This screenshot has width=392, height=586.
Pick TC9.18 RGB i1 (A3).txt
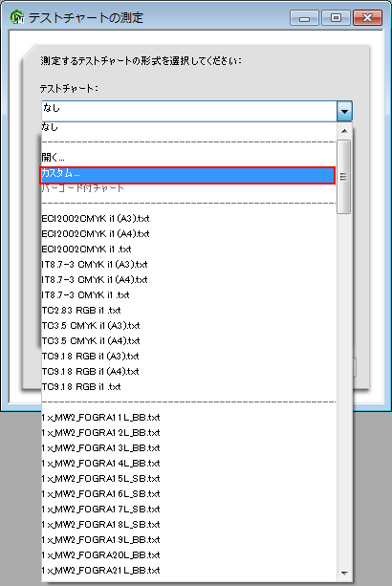(x=188, y=357)
